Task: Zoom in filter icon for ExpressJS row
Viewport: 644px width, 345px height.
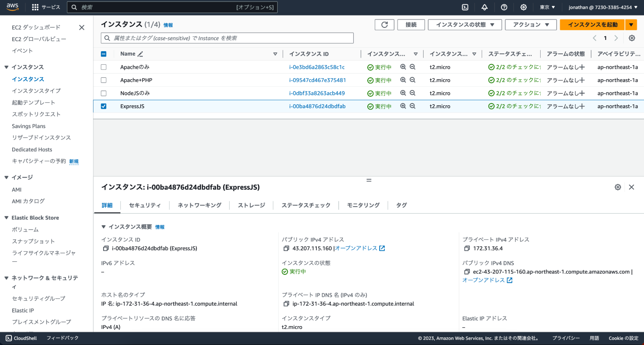Action: tap(403, 106)
